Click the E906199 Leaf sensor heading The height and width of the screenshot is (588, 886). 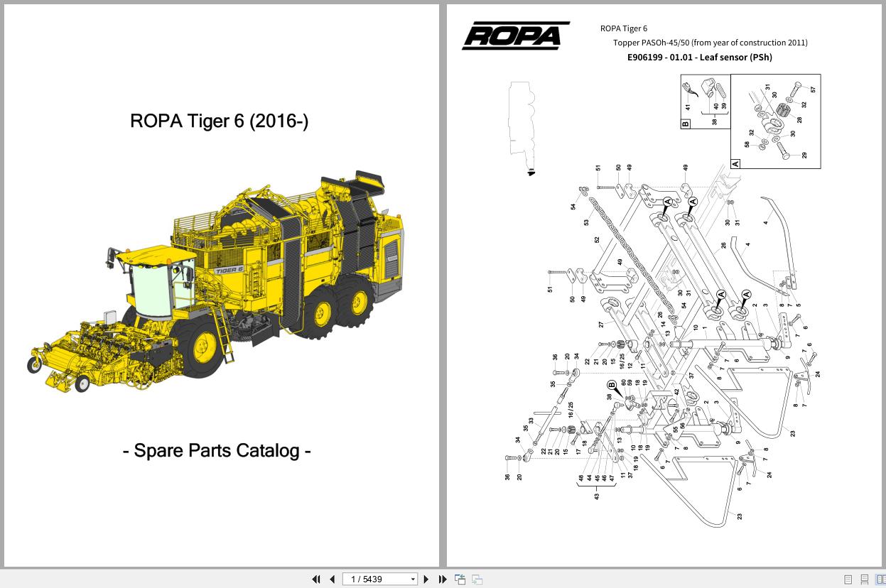699,57
